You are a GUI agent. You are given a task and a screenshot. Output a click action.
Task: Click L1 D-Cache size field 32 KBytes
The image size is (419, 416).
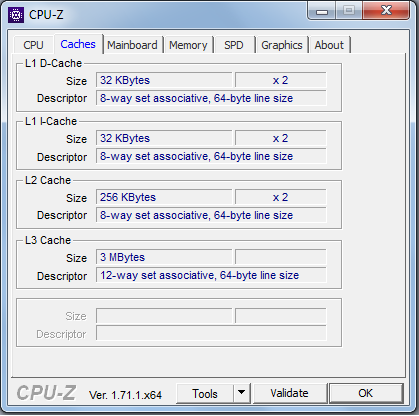[x=164, y=80]
